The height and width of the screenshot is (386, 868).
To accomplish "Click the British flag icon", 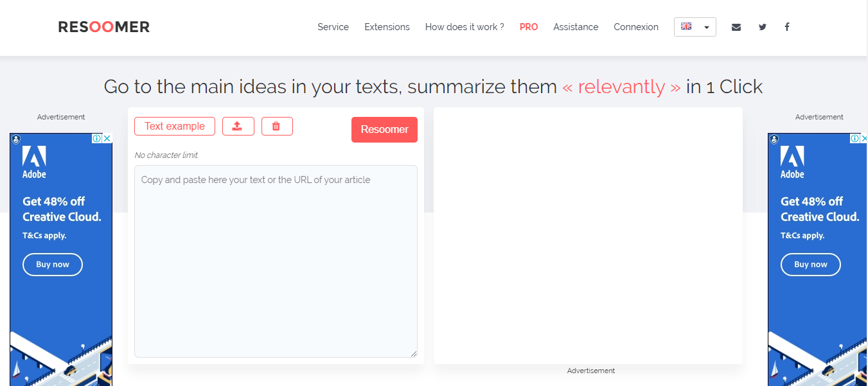I will coord(686,27).
